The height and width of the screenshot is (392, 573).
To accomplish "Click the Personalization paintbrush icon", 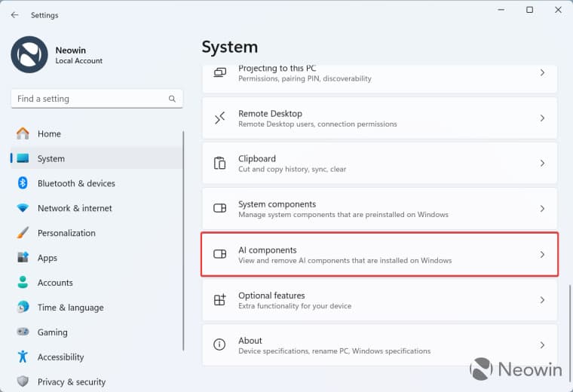I will tap(23, 233).
